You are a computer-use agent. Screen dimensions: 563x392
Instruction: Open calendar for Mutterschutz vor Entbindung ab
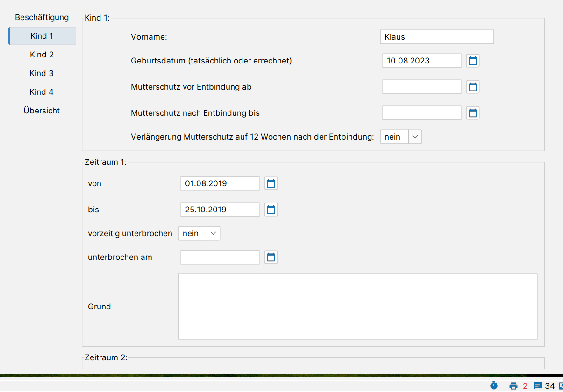pyautogui.click(x=473, y=87)
